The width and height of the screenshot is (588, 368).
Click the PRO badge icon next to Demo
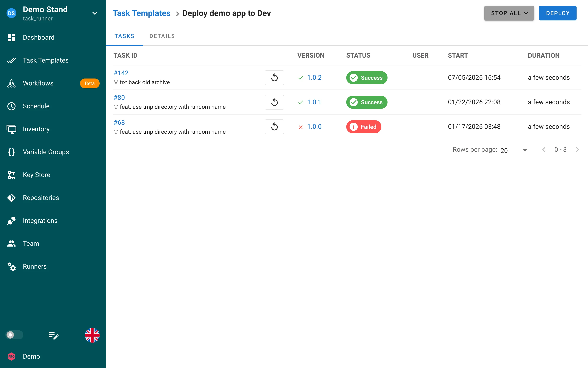point(11,356)
